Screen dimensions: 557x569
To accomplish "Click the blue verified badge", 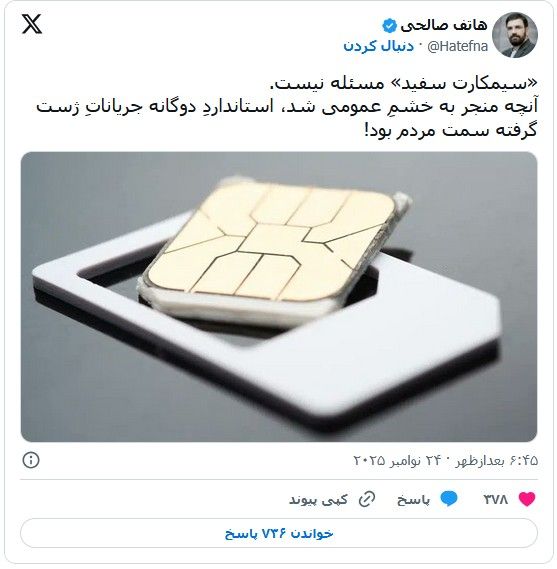I will click(x=389, y=26).
